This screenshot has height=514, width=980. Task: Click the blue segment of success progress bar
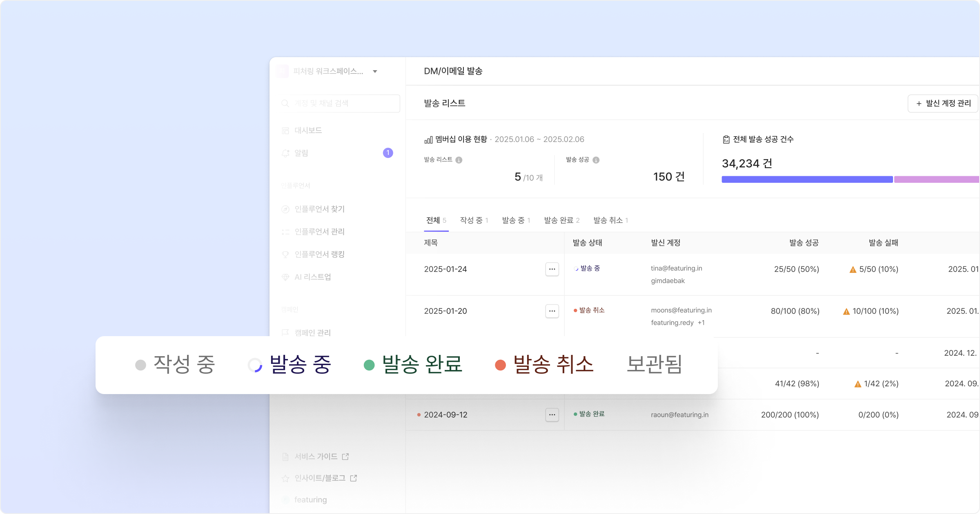806,179
